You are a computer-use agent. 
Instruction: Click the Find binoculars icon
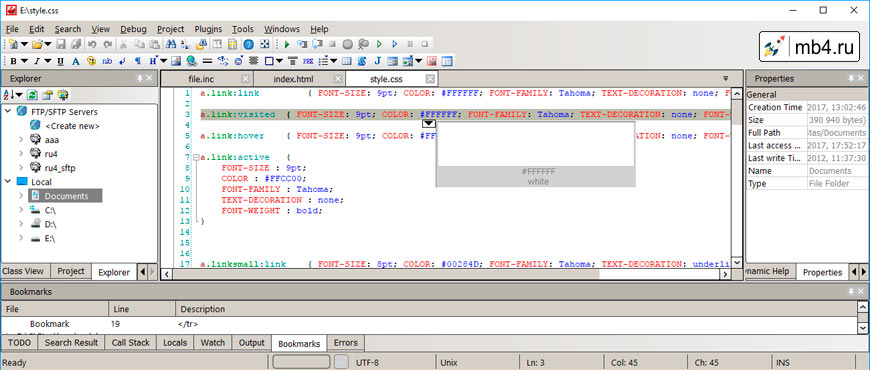pyautogui.click(x=171, y=44)
